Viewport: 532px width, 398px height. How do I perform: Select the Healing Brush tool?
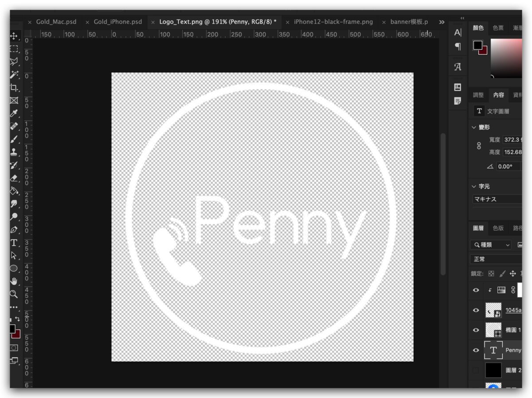[14, 126]
